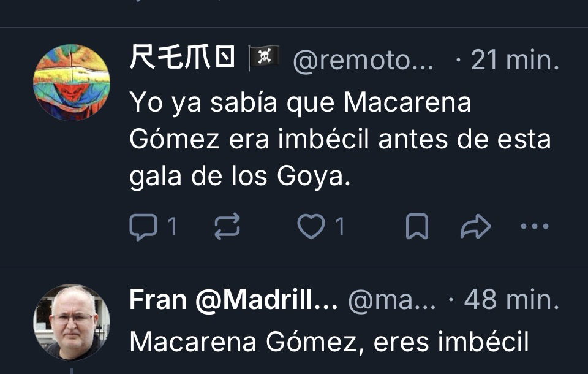The image size is (588, 374).
Task: Click the reply count number 1
Action: click(x=172, y=227)
